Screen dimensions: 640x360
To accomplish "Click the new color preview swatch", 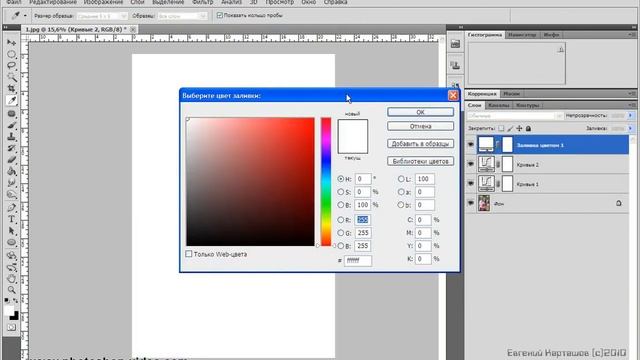I will click(x=353, y=128).
